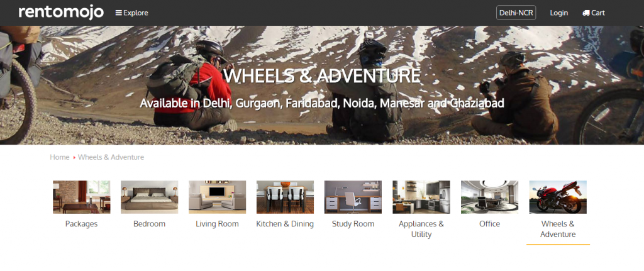Click the Wheels & Adventure hero banner
Screen dimensions: 644x271
pos(322,85)
